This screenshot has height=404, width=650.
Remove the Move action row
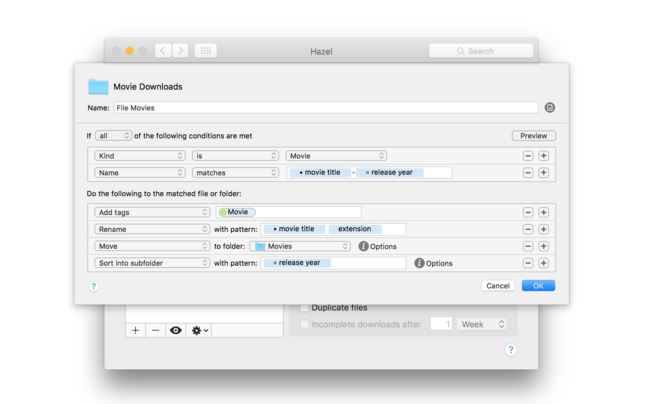(528, 246)
